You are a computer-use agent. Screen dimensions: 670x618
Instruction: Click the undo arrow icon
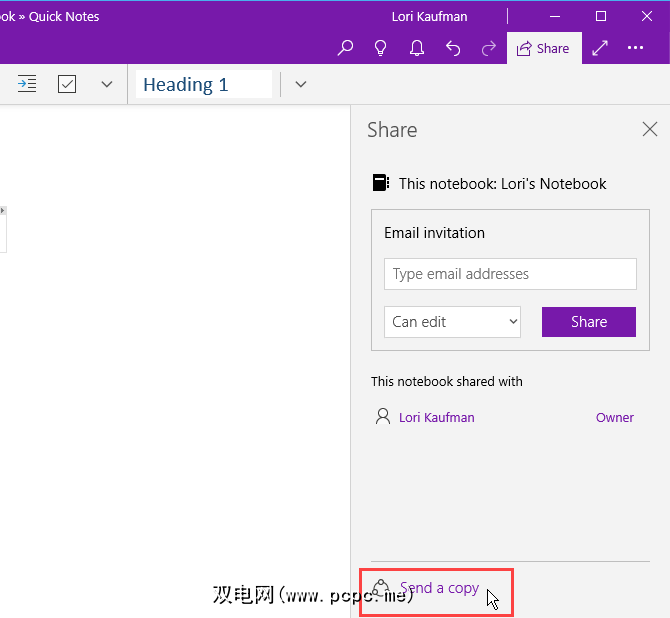(453, 48)
